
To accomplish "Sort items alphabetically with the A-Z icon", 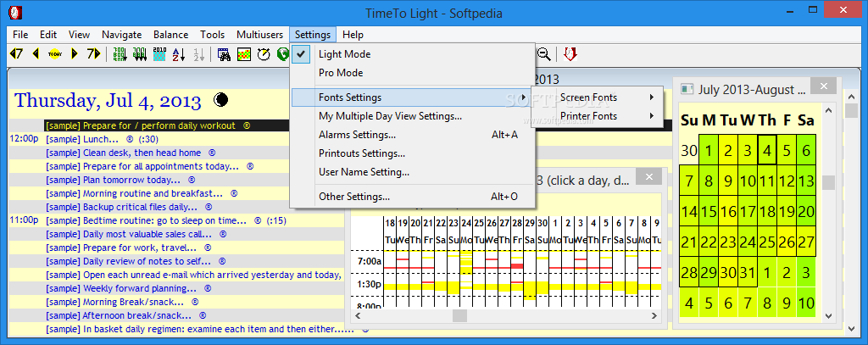I will (179, 53).
